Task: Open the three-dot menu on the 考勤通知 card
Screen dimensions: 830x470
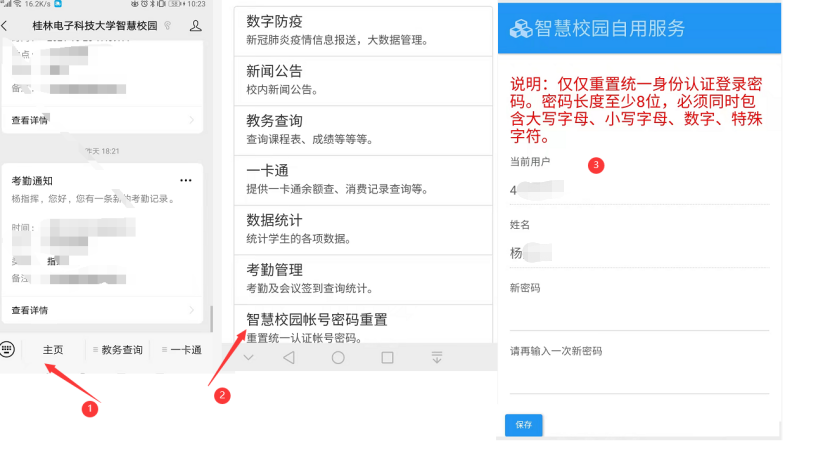Action: coord(186,180)
